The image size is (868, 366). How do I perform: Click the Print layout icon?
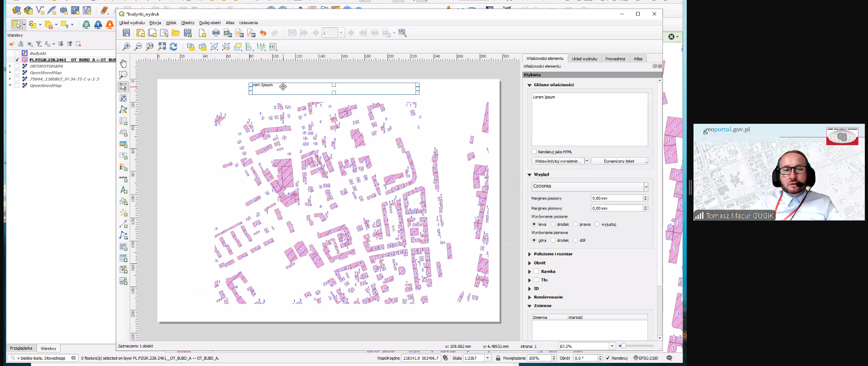point(216,33)
